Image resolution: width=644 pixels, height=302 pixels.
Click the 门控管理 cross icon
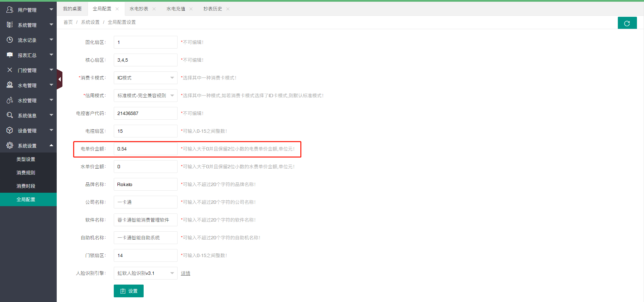tap(10, 70)
